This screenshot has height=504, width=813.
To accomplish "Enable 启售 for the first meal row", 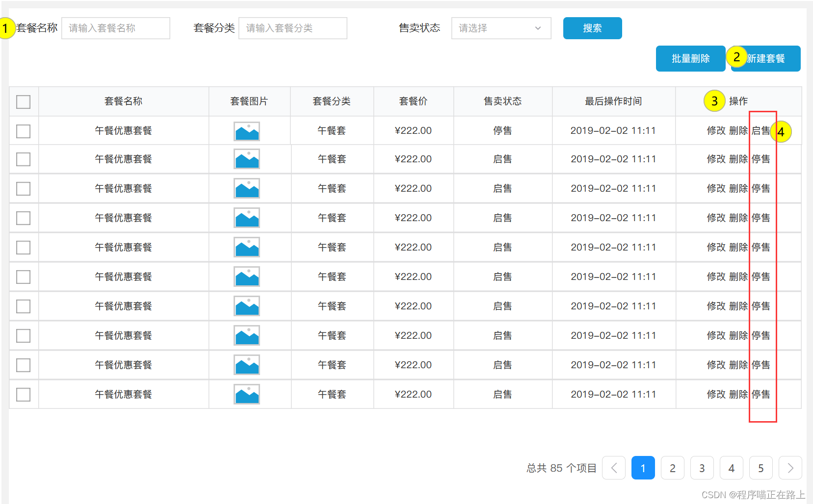I will pyautogui.click(x=761, y=130).
